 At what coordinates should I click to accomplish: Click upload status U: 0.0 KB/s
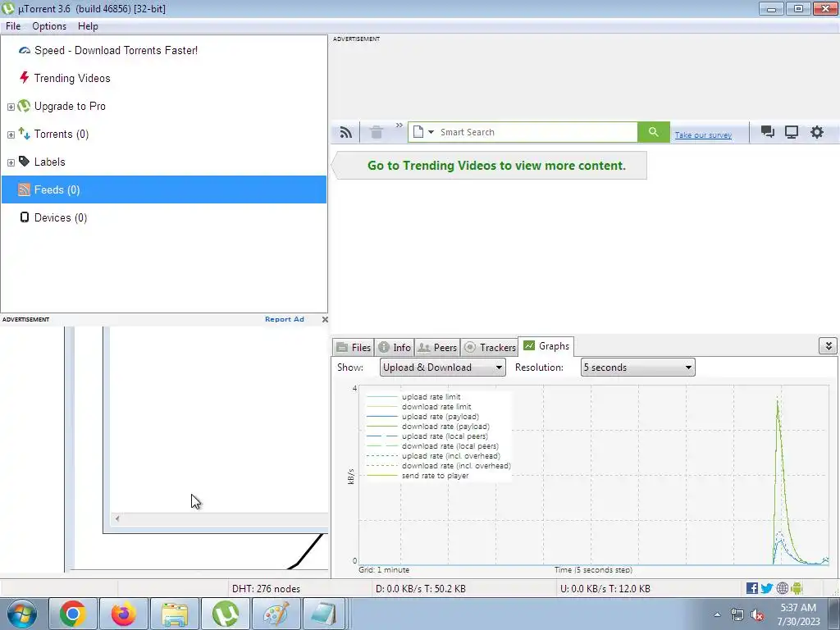pos(605,589)
